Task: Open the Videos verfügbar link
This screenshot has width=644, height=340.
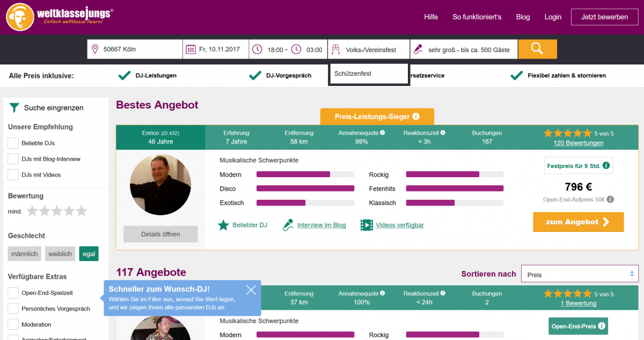Action: point(400,225)
